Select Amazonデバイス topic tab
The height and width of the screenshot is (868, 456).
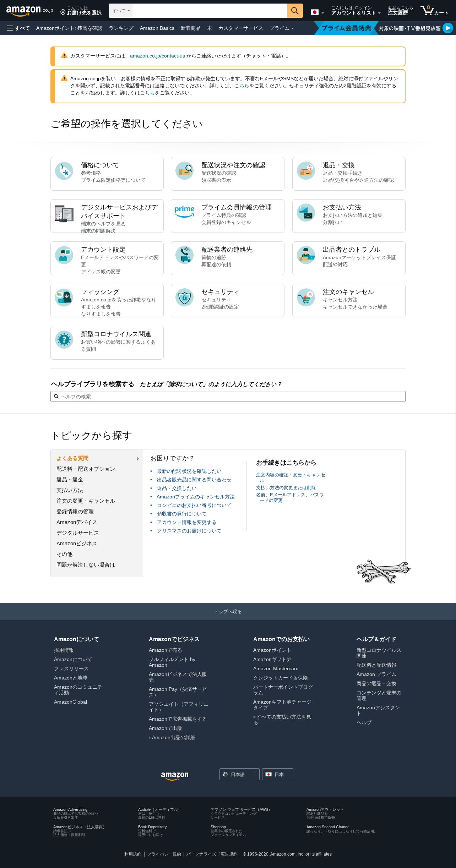77,522
